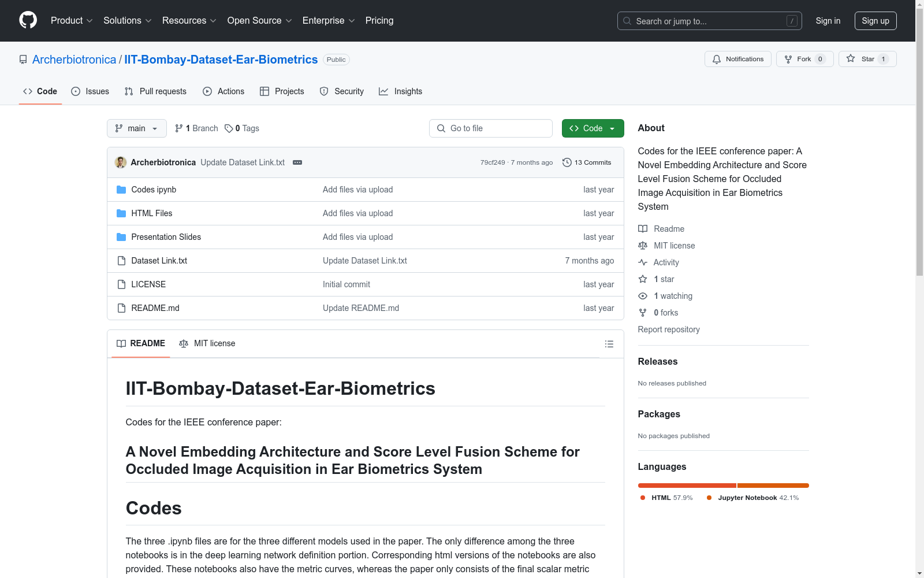The width and height of the screenshot is (924, 578).
Task: Click the MIT license scale icon in About
Action: (643, 246)
